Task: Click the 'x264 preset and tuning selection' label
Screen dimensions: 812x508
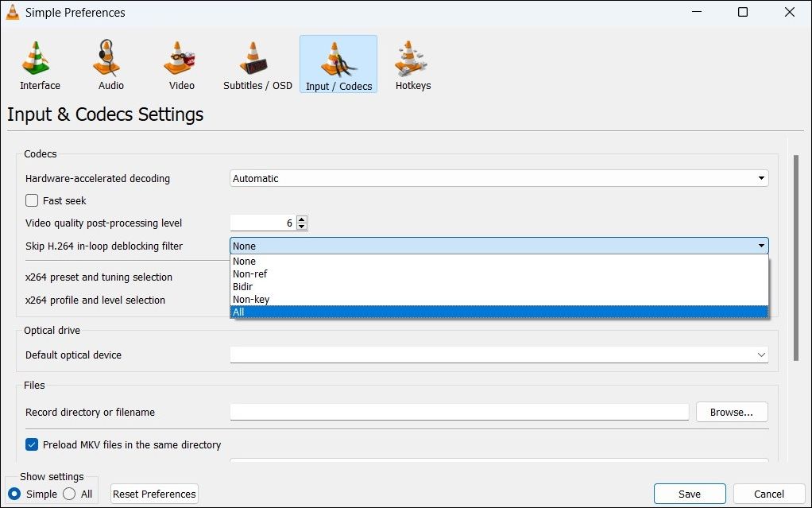Action: tap(99, 277)
